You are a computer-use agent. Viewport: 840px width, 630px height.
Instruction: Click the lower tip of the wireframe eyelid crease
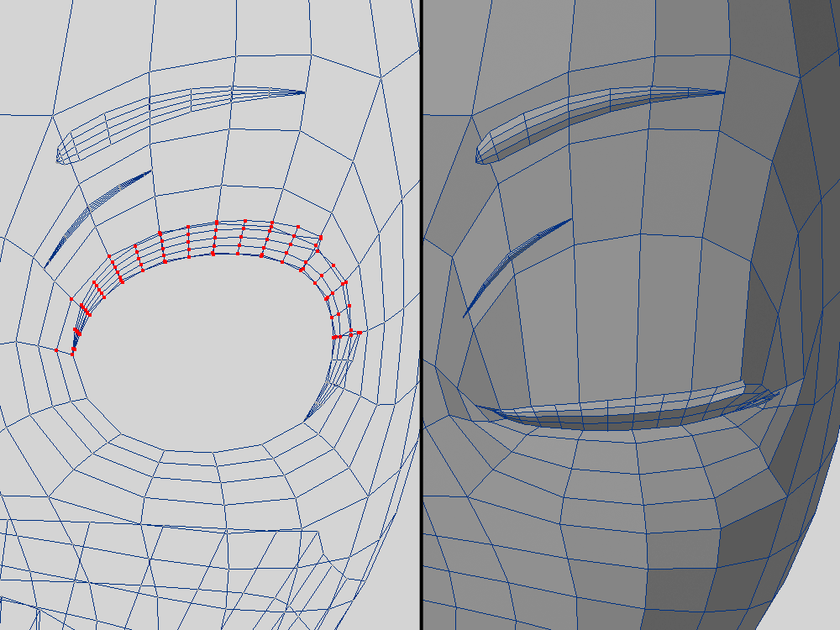tap(45, 266)
